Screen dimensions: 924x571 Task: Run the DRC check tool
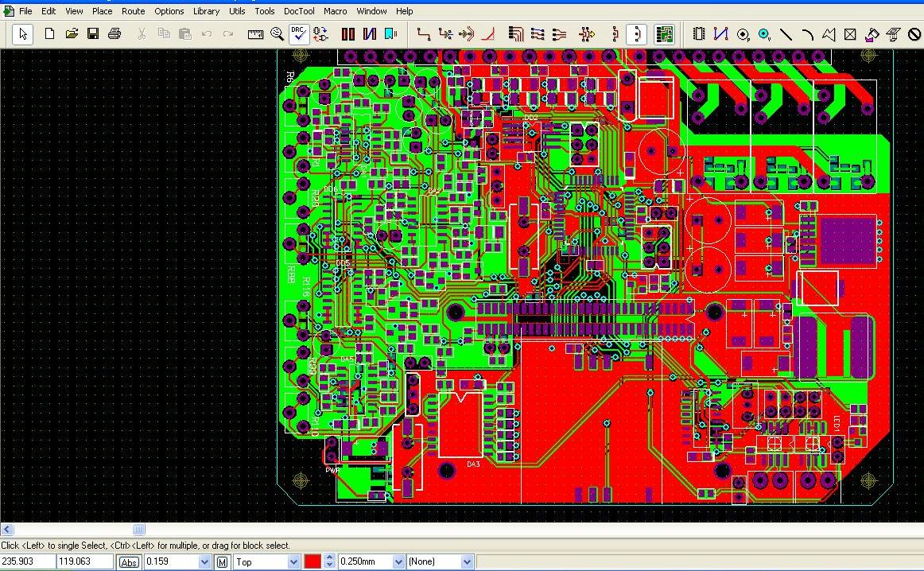coord(299,34)
